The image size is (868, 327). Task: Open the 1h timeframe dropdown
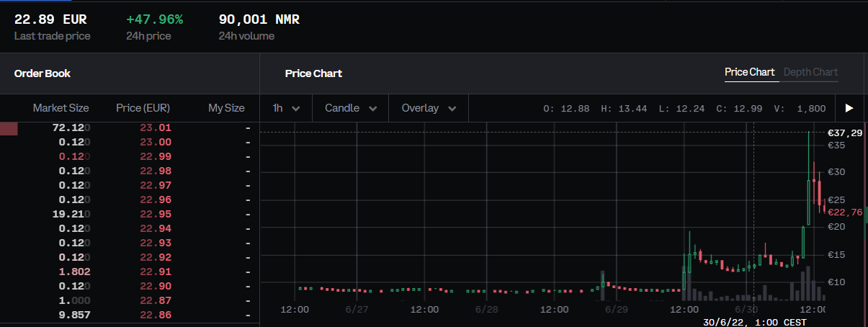(x=285, y=108)
